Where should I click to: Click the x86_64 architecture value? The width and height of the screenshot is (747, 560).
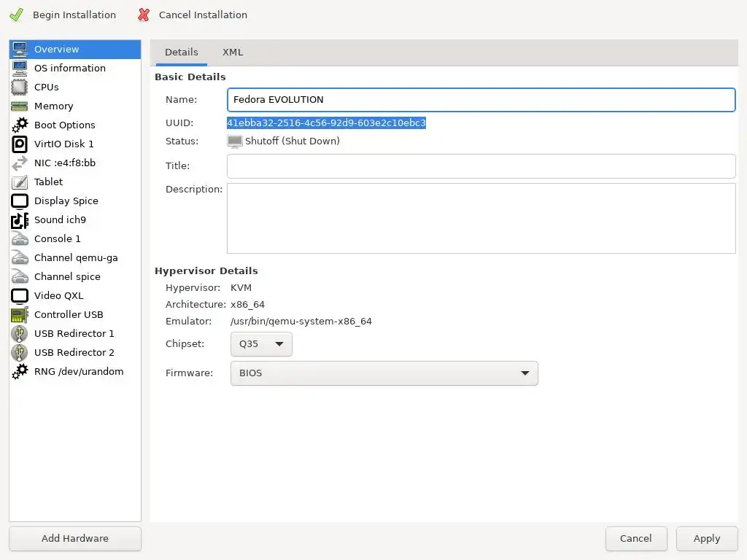pyautogui.click(x=247, y=305)
